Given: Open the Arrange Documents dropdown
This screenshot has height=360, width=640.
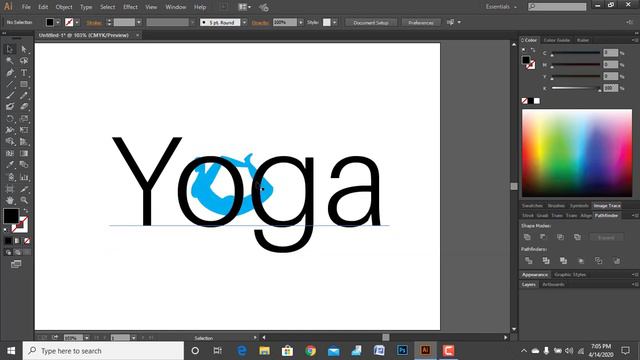Looking at the screenshot, I should [244, 7].
